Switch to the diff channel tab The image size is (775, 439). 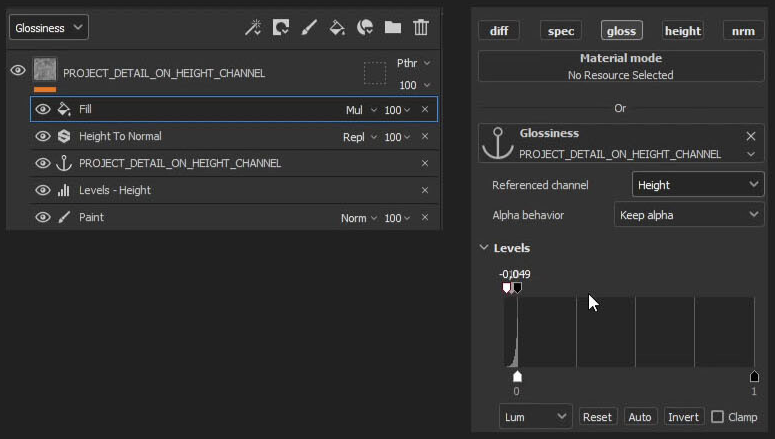[499, 31]
